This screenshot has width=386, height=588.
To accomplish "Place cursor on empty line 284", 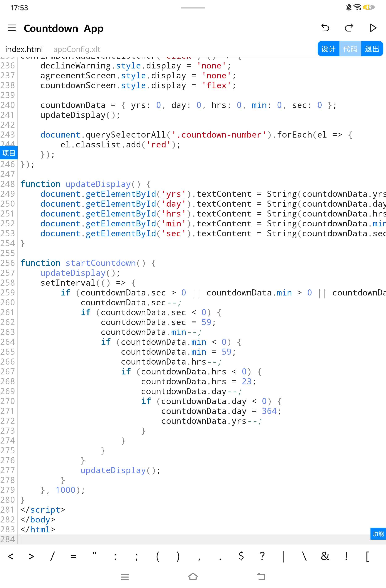I will click(173, 539).
